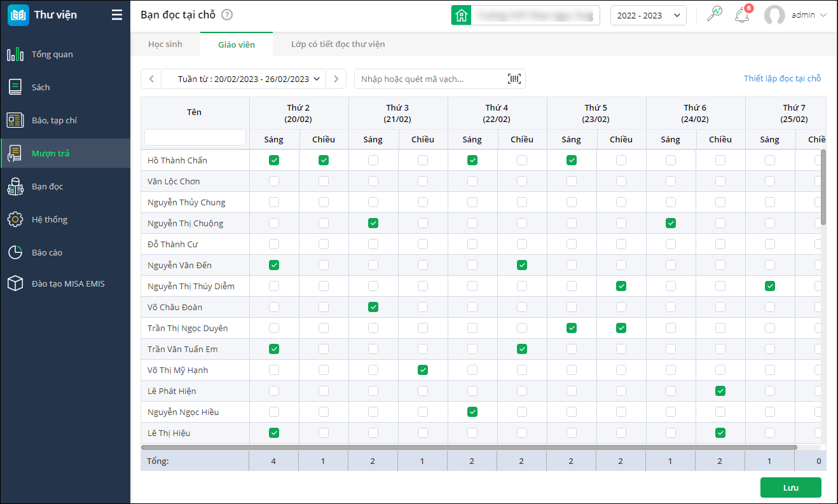This screenshot has height=504, width=838.
Task: Open the Thiết lập đọc tại chỗ link
Action: tap(782, 79)
